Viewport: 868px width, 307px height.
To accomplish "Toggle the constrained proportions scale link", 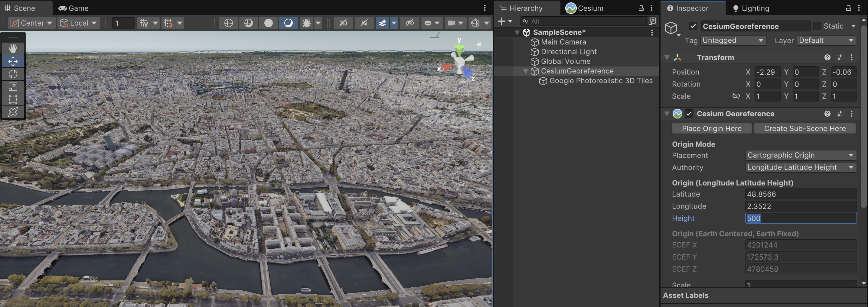I will click(x=736, y=96).
